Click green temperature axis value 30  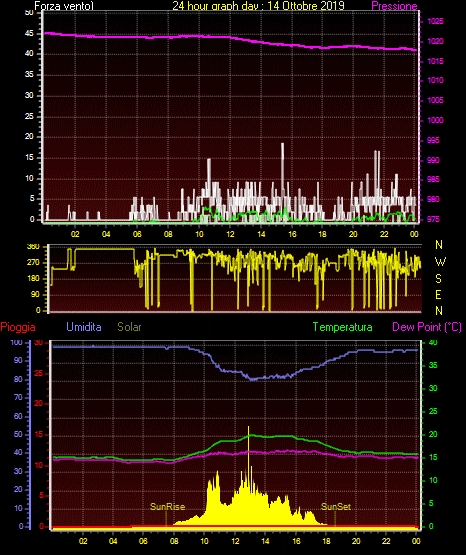(433, 388)
